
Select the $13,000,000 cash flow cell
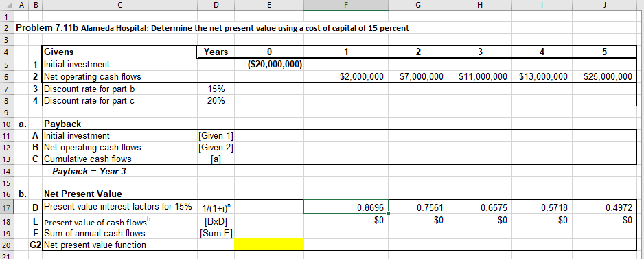(x=542, y=76)
